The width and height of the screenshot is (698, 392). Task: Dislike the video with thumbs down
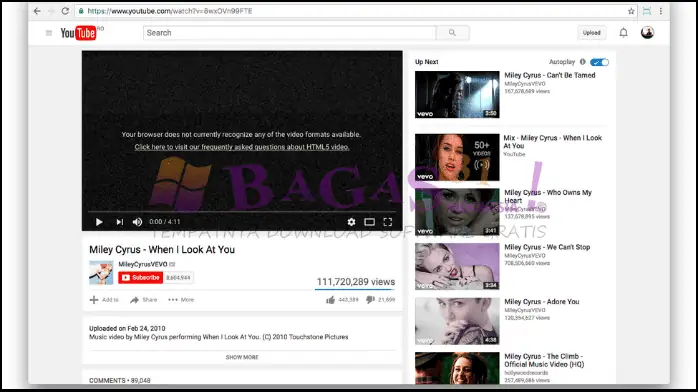pyautogui.click(x=370, y=300)
